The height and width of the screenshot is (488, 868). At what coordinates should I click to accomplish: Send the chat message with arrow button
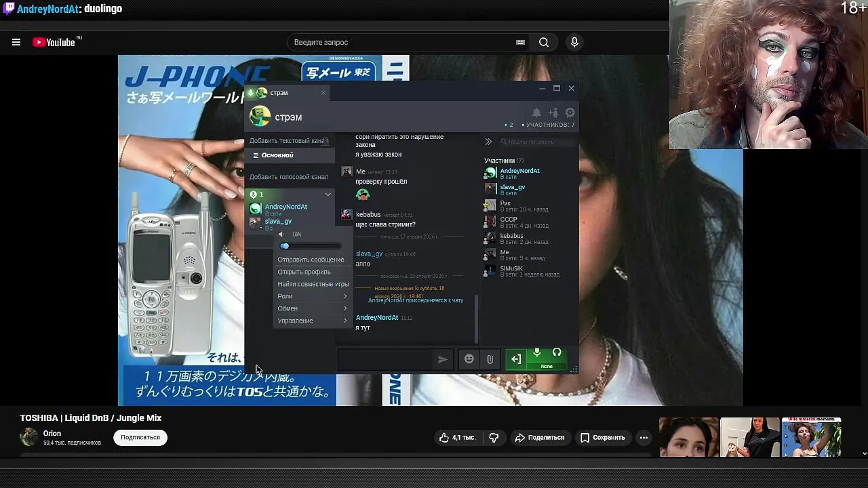[x=442, y=359]
